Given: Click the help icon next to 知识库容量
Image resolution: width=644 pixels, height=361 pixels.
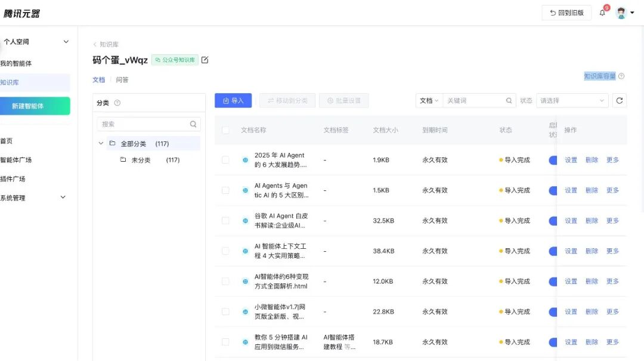Looking at the screenshot, I should click(621, 76).
